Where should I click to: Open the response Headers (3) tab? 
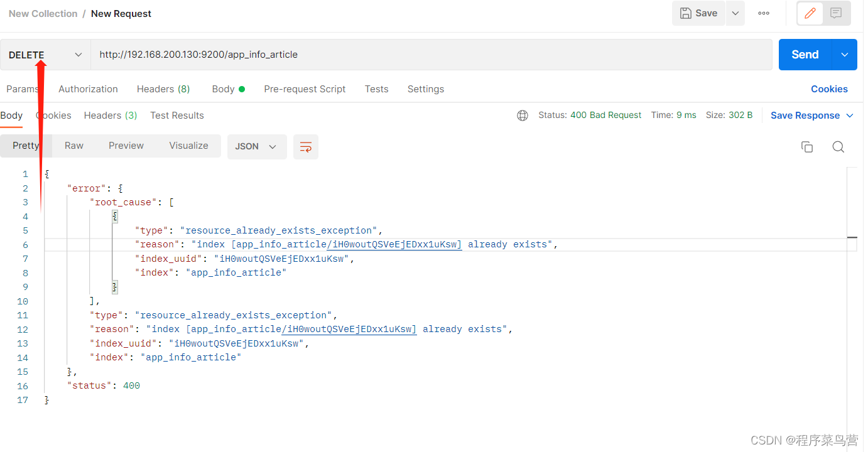(x=111, y=116)
